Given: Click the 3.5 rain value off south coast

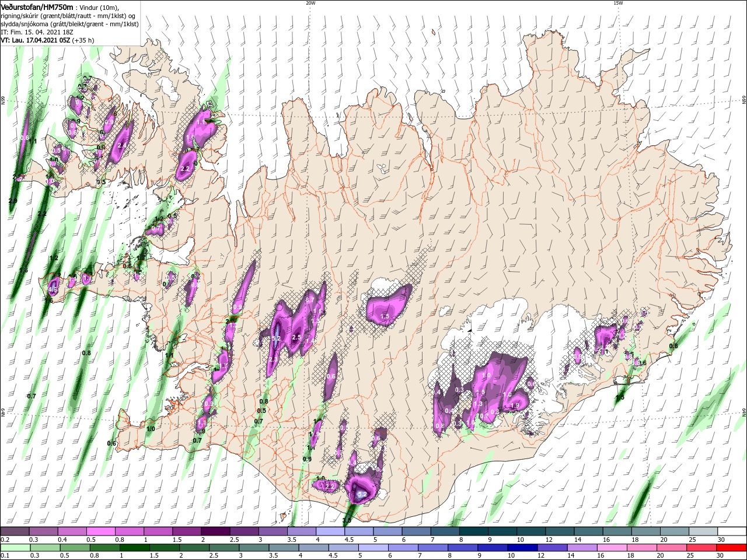Looking at the screenshot, I should point(347,520).
